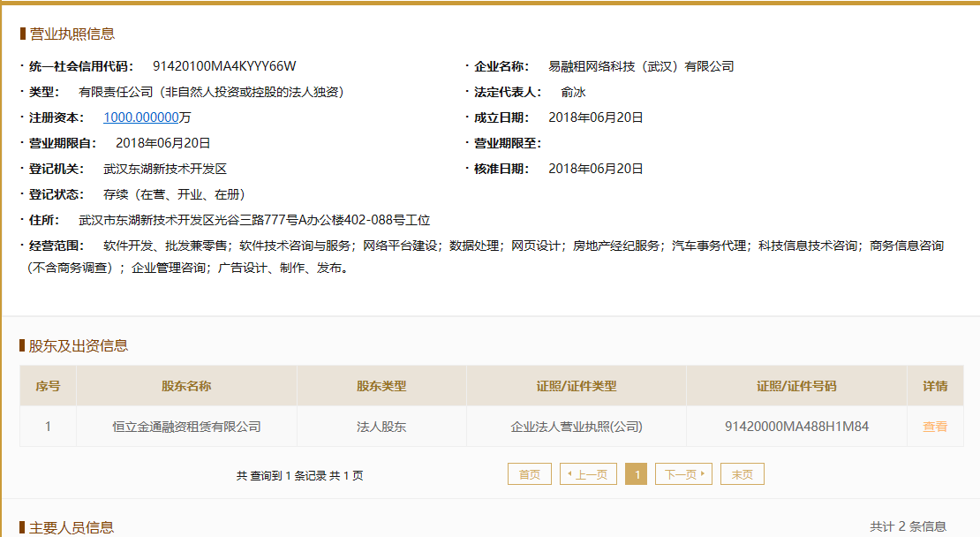
Task: Click the 住所 label
Action: pyautogui.click(x=44, y=220)
